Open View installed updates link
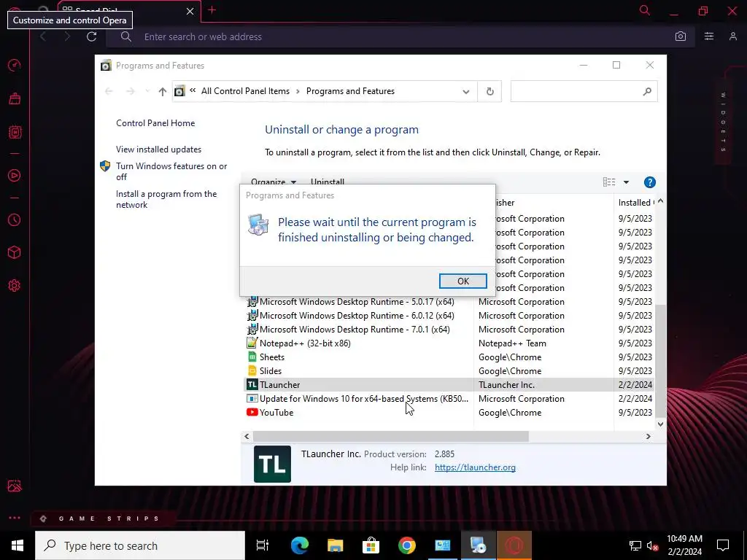This screenshot has height=560, width=747. (x=158, y=149)
